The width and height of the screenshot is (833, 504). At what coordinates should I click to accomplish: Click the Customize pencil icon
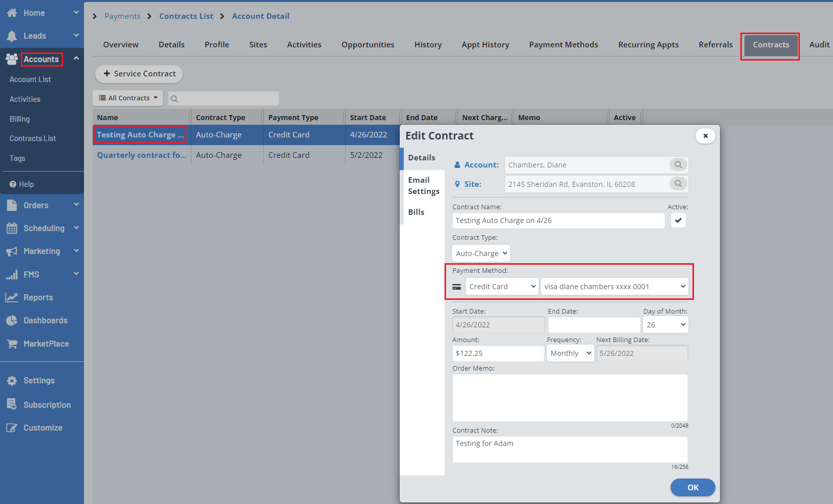(x=12, y=428)
